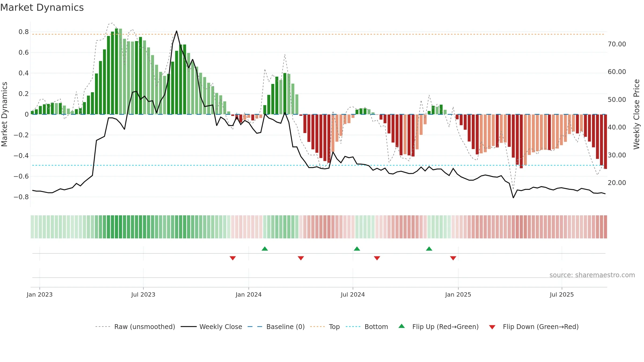Toggle the Baseline (0) legend entry

coord(276,327)
